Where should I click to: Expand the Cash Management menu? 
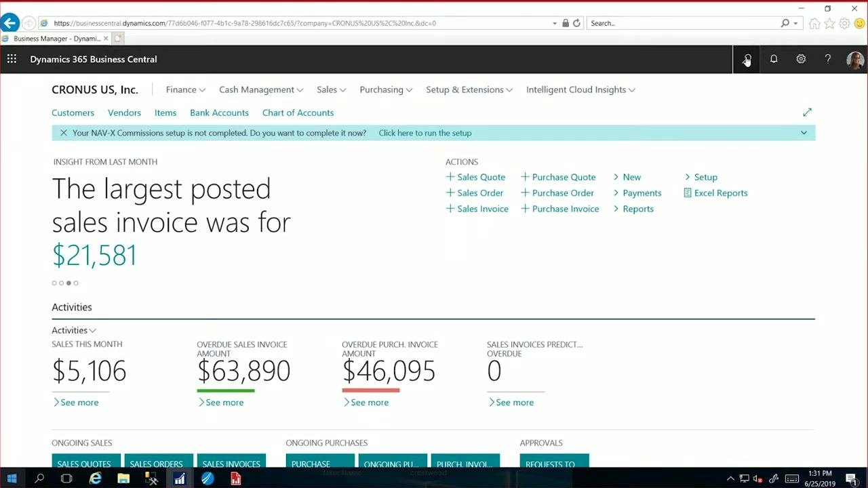261,89
